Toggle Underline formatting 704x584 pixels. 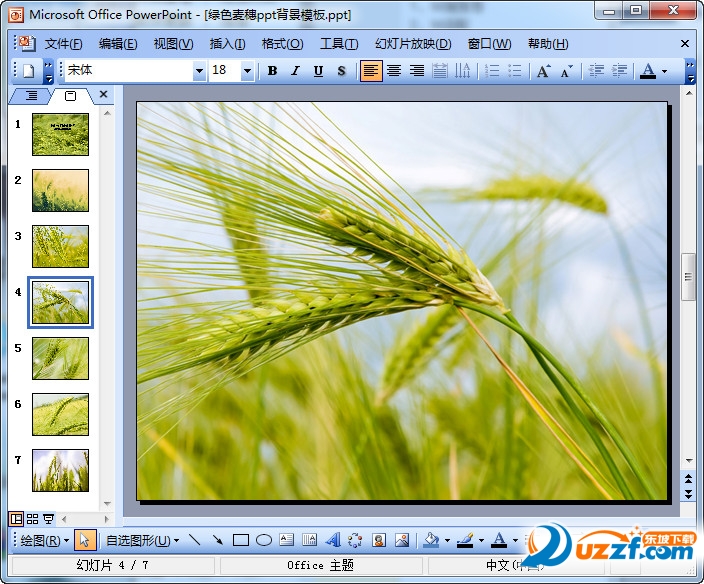click(x=318, y=71)
